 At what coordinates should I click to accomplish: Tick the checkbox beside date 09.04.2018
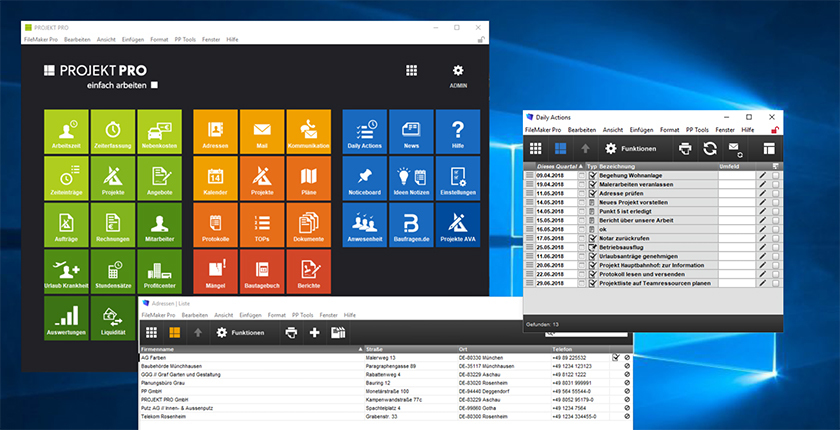click(x=581, y=176)
